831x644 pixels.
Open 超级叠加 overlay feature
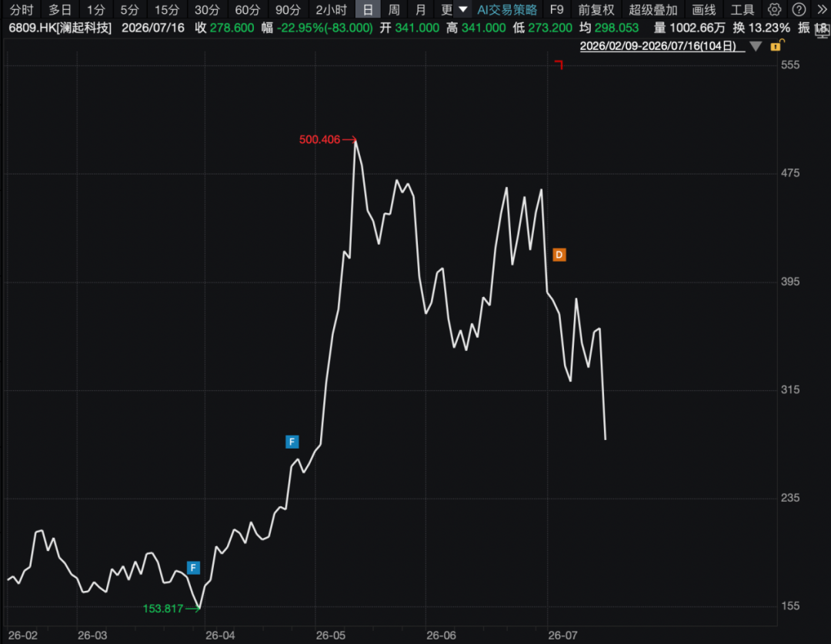653,9
